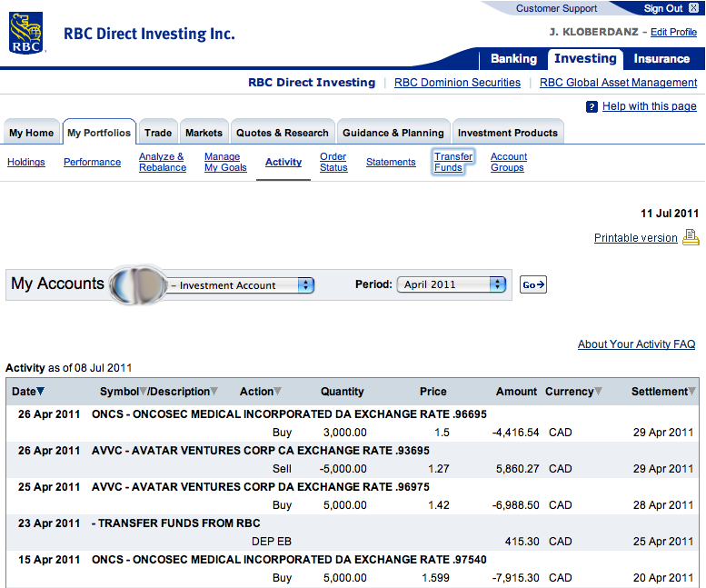Click the Amount column header

tap(516, 392)
